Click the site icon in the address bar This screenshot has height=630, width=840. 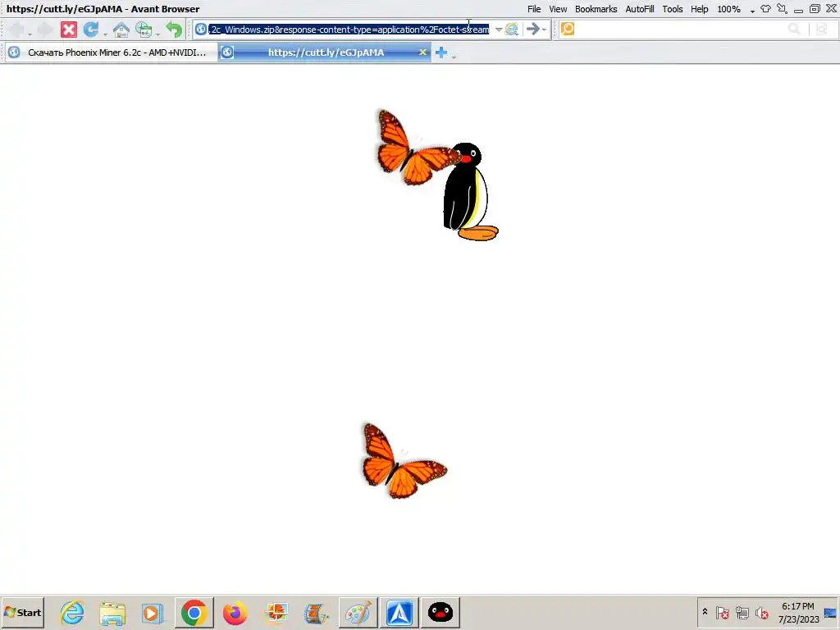(x=201, y=29)
